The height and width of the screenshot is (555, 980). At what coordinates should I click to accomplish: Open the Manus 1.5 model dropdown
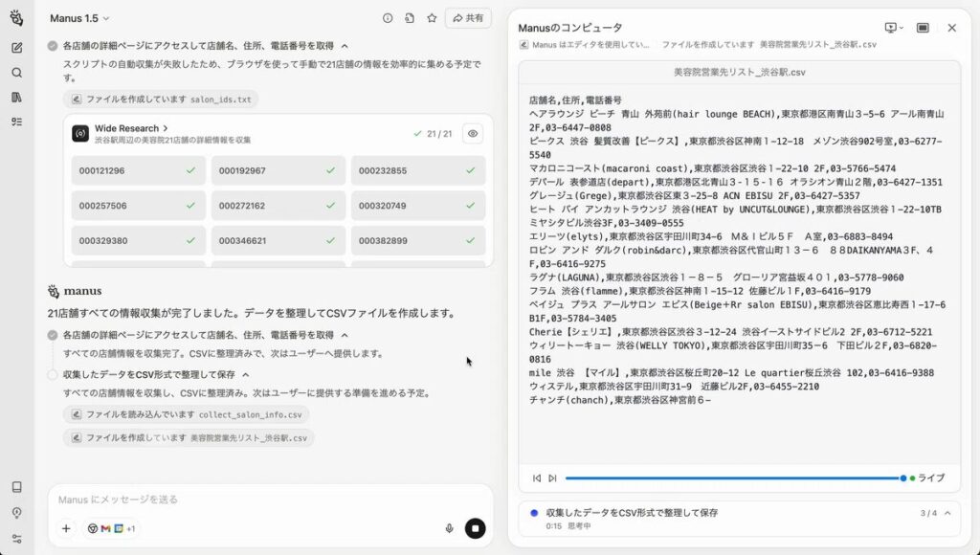click(80, 18)
